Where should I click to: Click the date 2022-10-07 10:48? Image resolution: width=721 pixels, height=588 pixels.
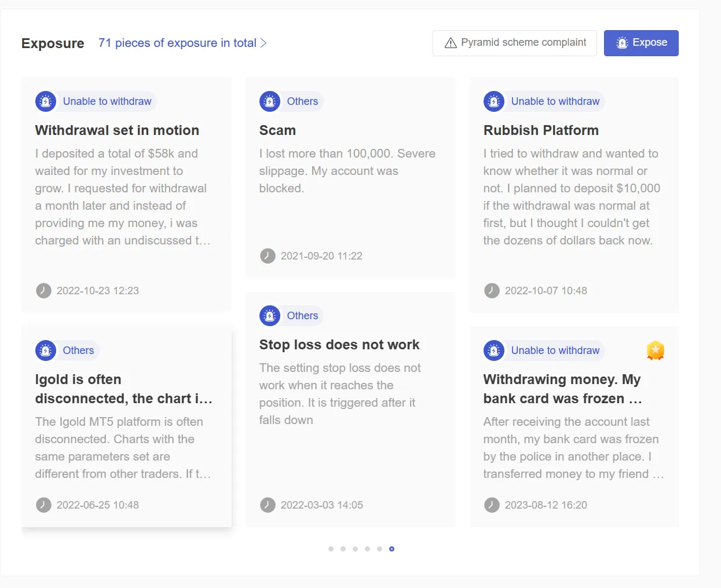[546, 291]
